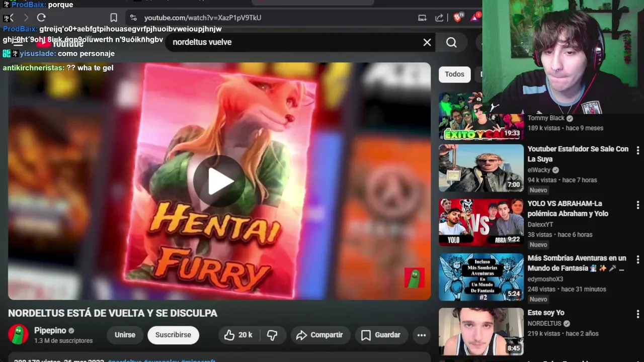Click '219 k vistas • hace 2 años' text
Image resolution: width=644 pixels, height=362 pixels.
pyautogui.click(x=563, y=333)
